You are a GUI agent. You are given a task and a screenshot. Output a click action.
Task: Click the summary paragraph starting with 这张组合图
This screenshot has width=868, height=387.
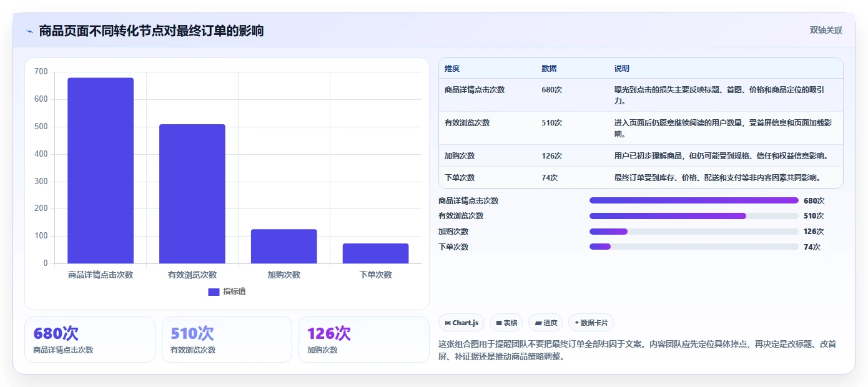(637, 351)
